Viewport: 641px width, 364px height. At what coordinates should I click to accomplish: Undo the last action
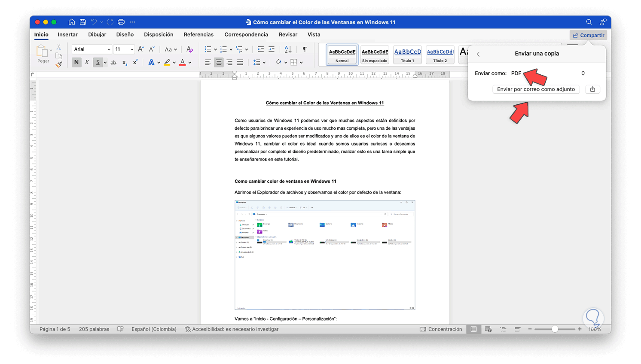94,22
